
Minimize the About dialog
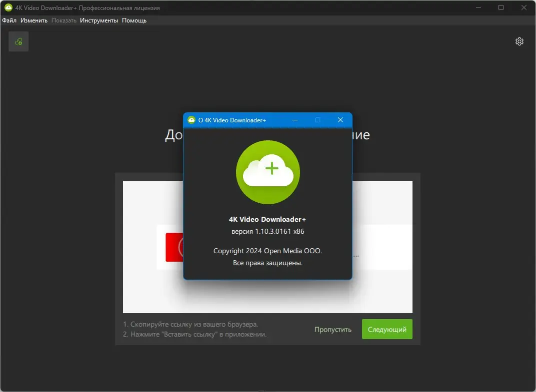[x=295, y=120]
